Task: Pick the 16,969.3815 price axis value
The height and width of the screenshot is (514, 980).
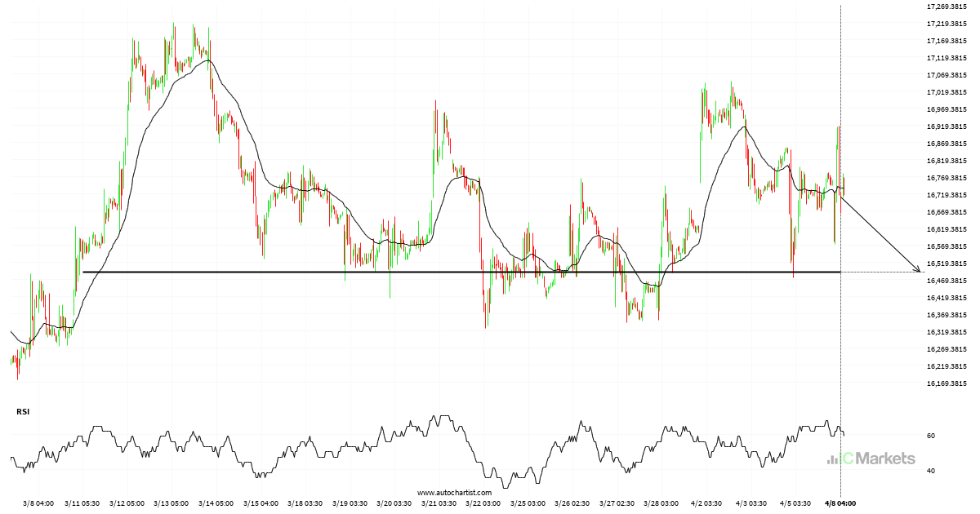Action: [x=947, y=109]
